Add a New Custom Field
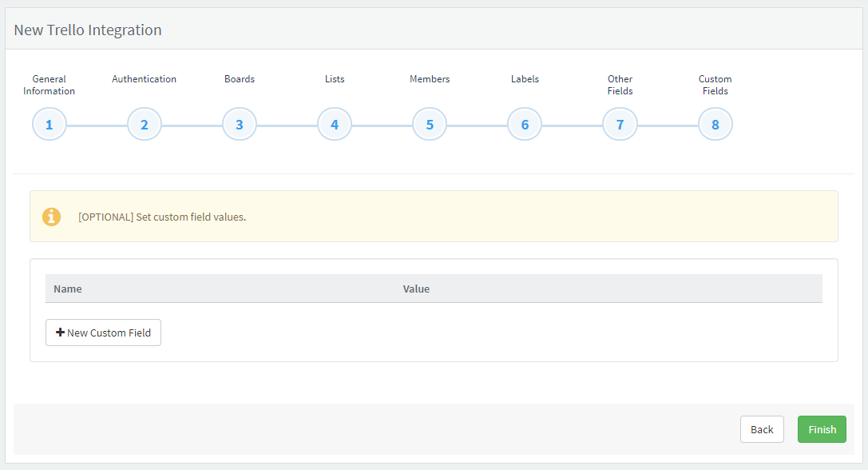 click(104, 333)
